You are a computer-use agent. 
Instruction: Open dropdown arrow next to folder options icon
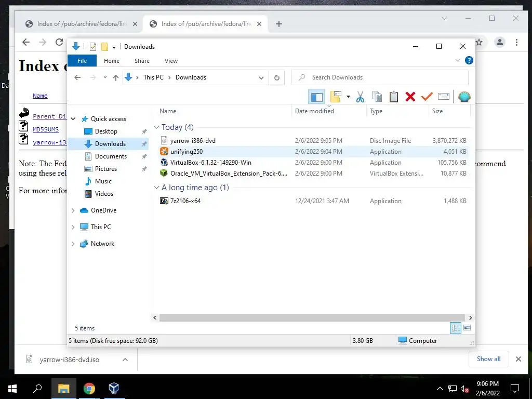point(348,97)
